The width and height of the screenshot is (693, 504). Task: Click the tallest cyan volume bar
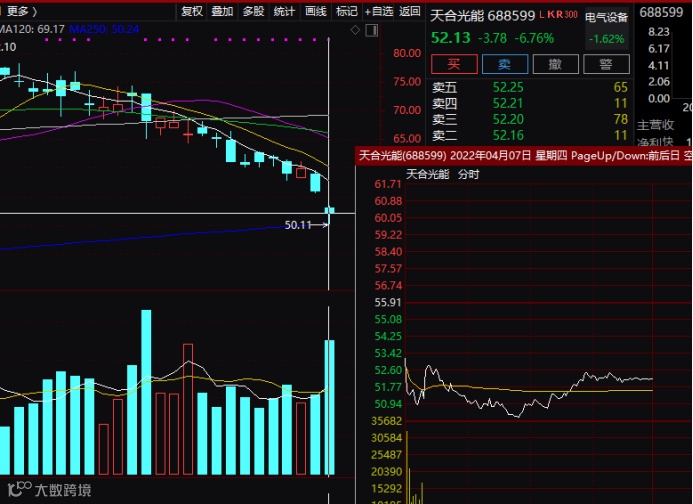[x=146, y=392]
